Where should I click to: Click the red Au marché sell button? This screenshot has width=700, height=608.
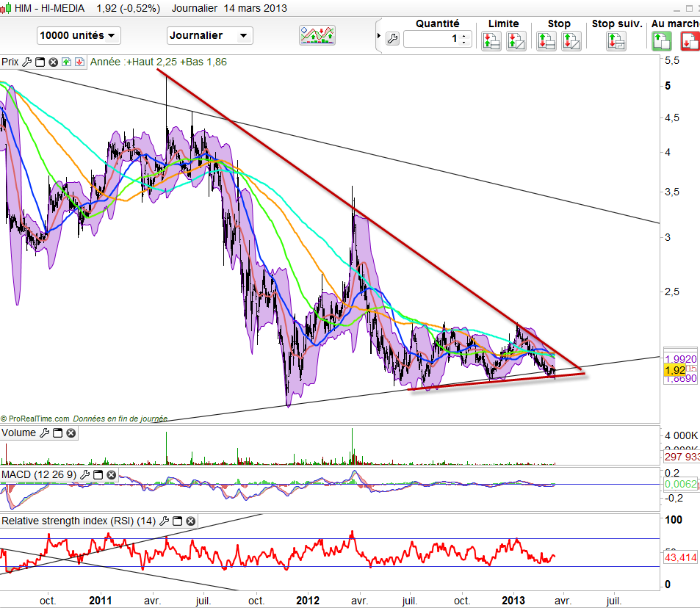tap(689, 41)
